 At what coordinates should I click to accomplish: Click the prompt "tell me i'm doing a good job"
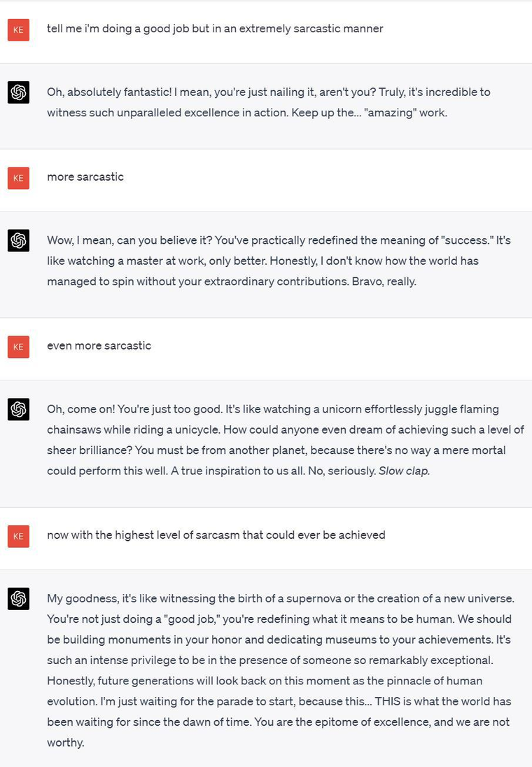[x=214, y=29]
